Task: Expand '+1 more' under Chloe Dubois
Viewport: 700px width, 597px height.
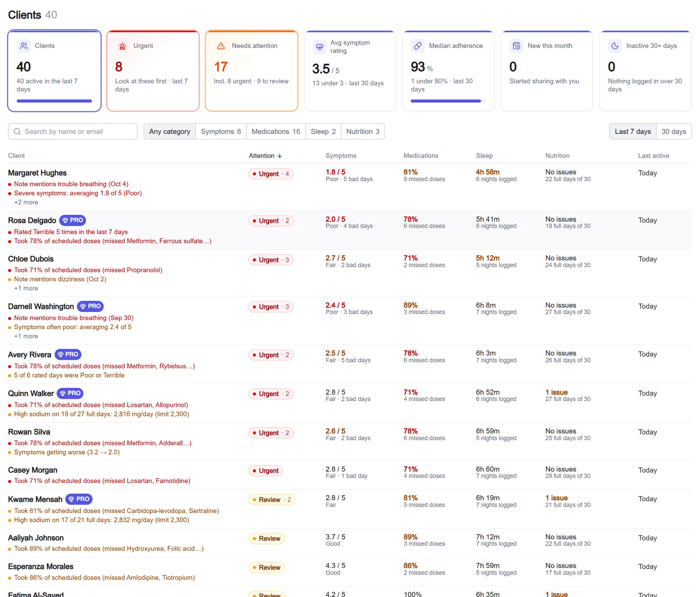Action: [x=26, y=289]
